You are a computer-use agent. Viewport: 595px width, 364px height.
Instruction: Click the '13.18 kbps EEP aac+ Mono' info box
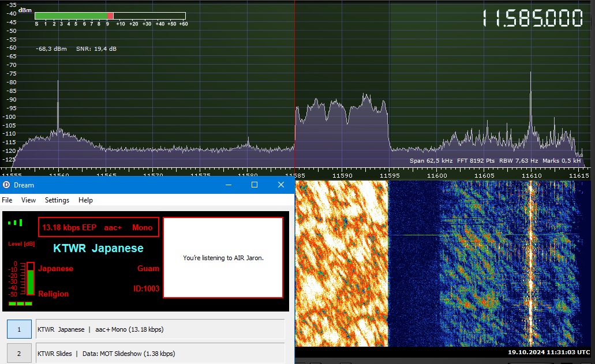tap(99, 227)
